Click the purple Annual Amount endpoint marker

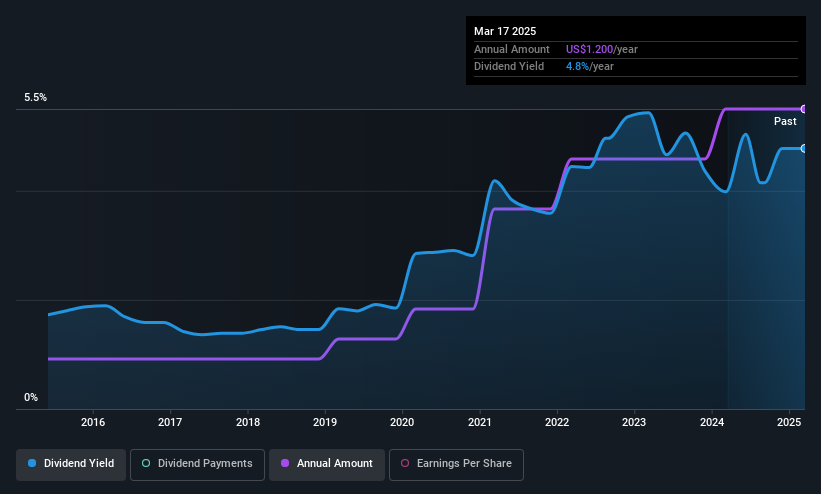click(x=804, y=109)
